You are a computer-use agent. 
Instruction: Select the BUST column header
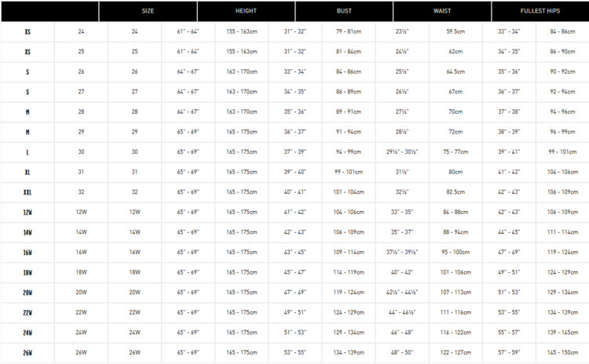coord(344,12)
